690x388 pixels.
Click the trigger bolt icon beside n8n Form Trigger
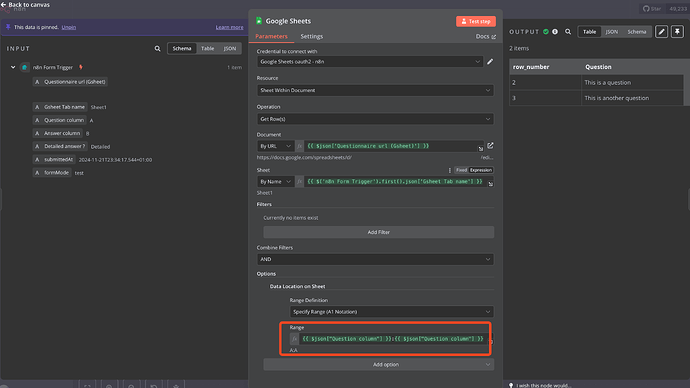[x=81, y=67]
